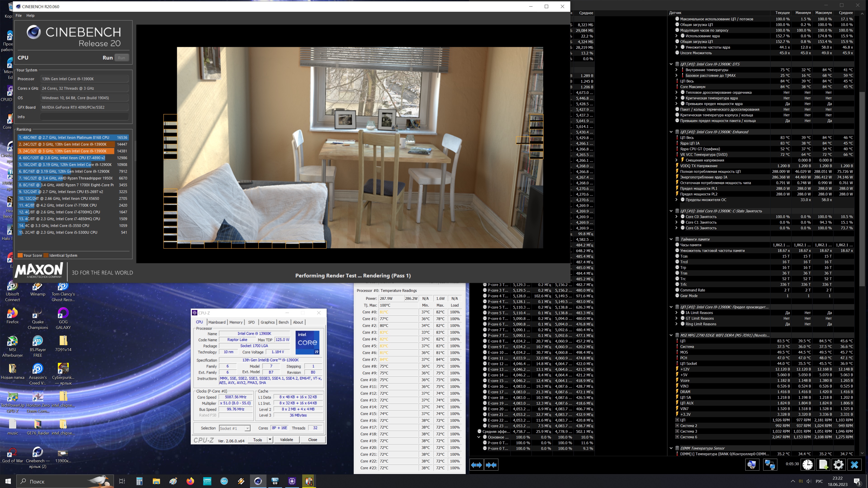Viewport: 868px width, 488px height.
Task: Click HWiNFO expand columns arrows icon
Action: pos(476,465)
